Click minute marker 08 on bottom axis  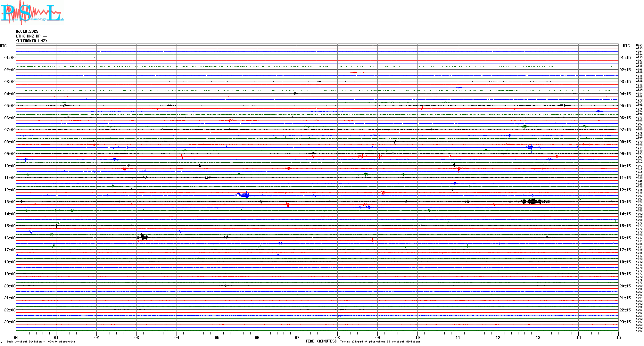[x=337, y=338]
